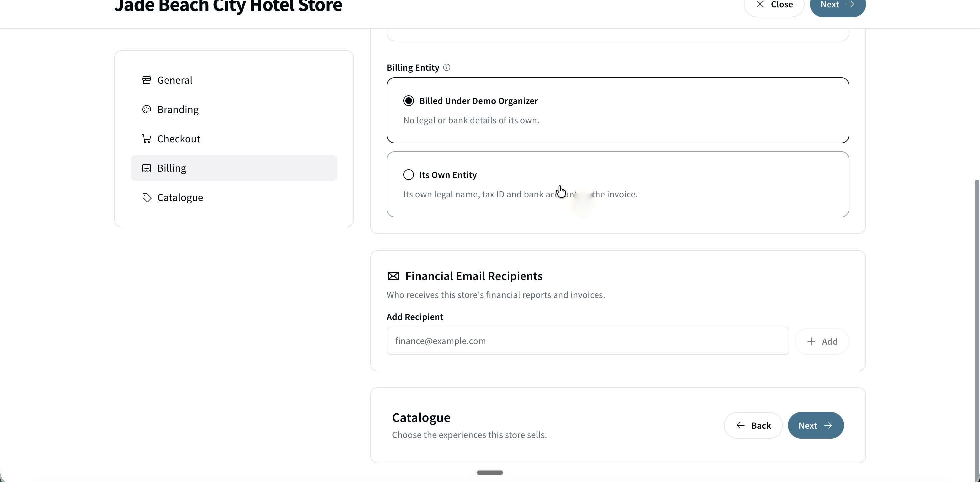The width and height of the screenshot is (980, 482).
Task: Select the Billing sidebar item
Action: 234,168
